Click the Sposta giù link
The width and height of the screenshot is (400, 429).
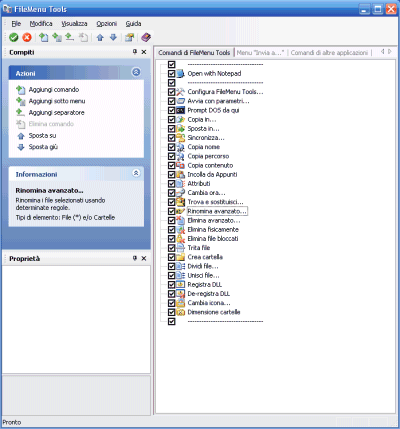click(x=43, y=147)
